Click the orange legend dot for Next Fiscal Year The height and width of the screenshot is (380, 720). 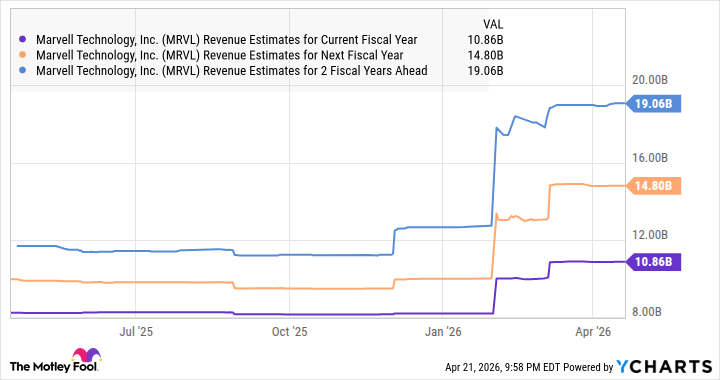(x=22, y=55)
